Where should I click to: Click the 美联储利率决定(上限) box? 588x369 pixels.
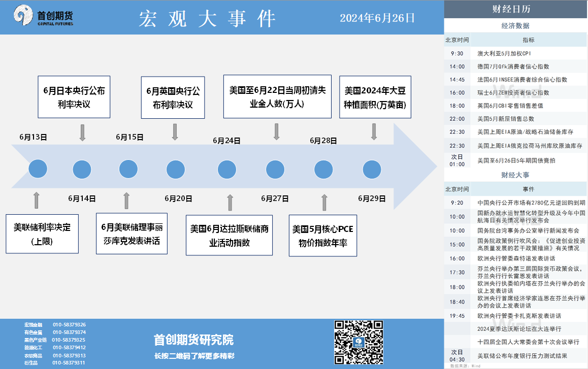click(42, 234)
